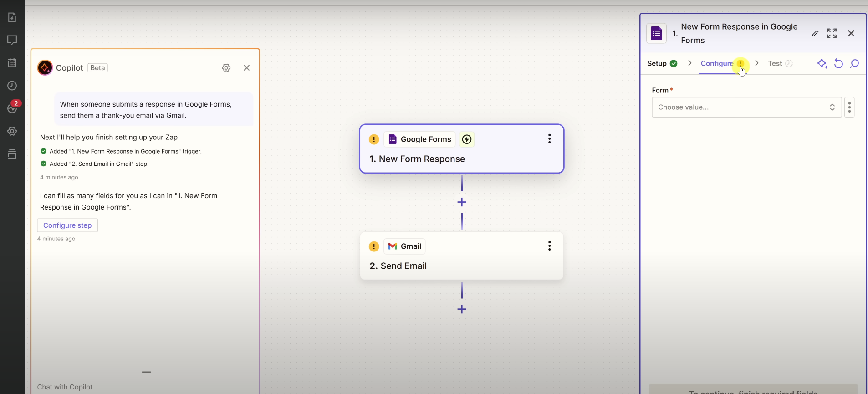This screenshot has height=394, width=868.
Task: Add a step after Send Email
Action: tap(462, 309)
